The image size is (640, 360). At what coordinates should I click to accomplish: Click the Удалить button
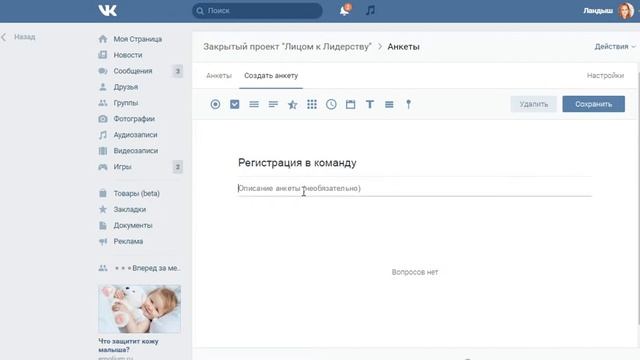pyautogui.click(x=533, y=104)
